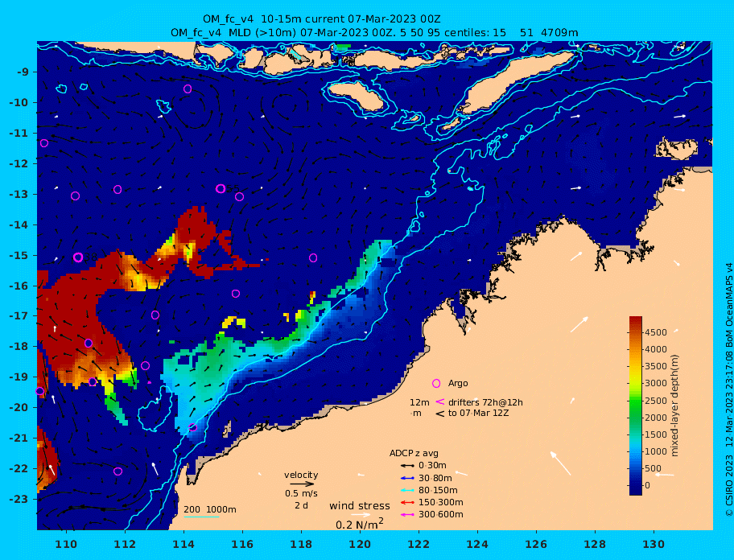Click Argo float near 15S 118.4E
734x560 pixels.
pyautogui.click(x=313, y=257)
